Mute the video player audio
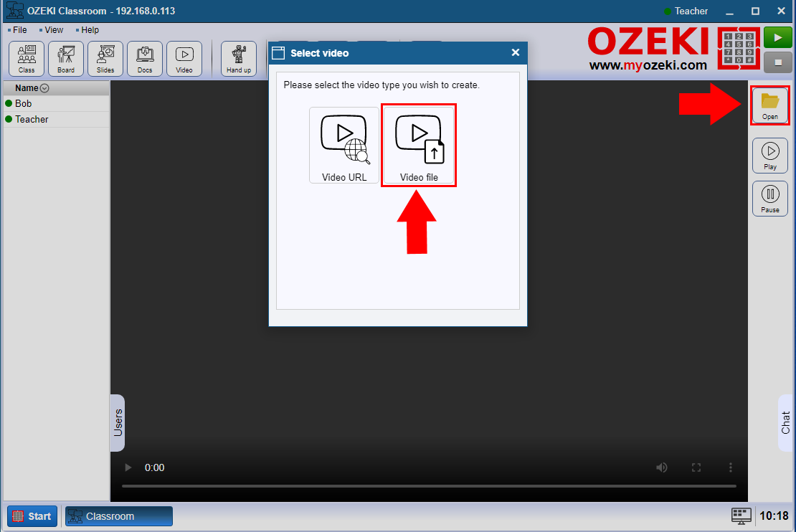The width and height of the screenshot is (796, 532). (662, 467)
